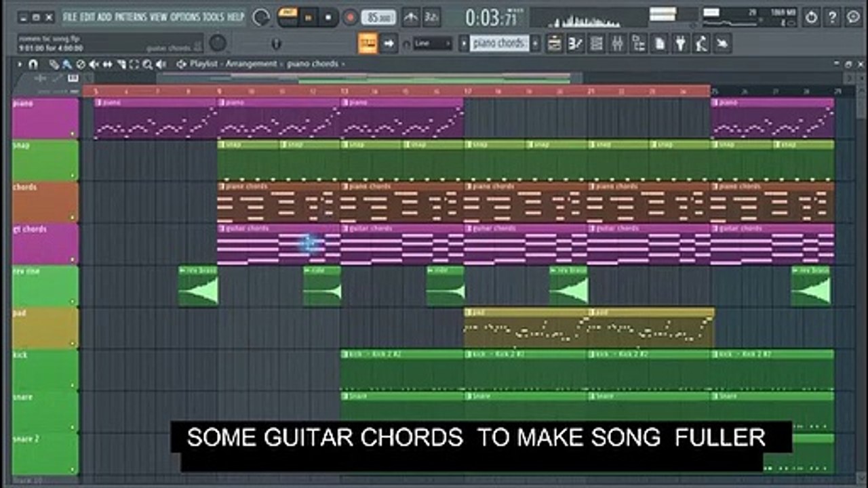
Task: Mute the snap track using its dot
Action: coord(73,176)
